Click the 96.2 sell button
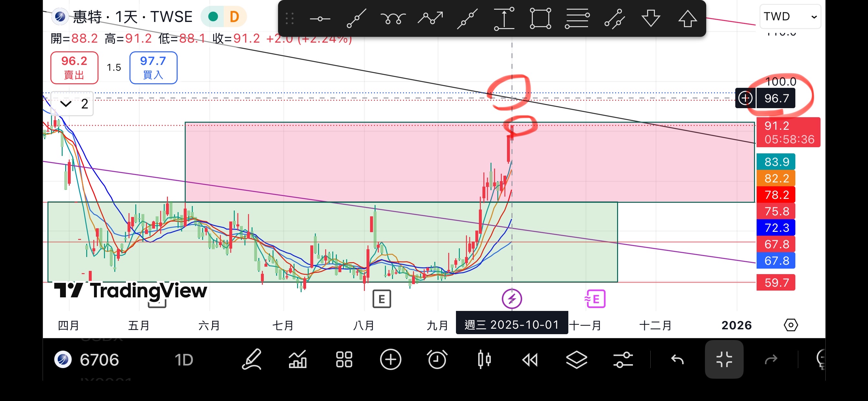Screen dimensions: 868x401 tap(74, 67)
